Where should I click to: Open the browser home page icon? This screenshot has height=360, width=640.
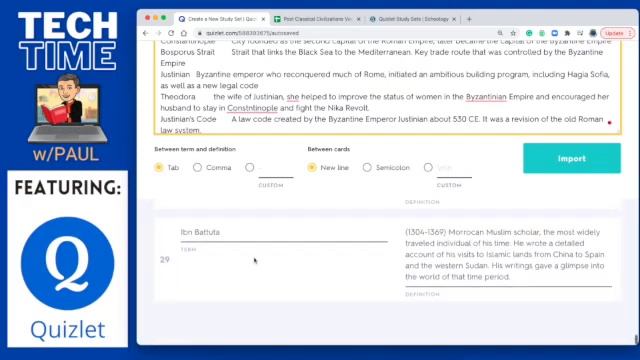184,33
